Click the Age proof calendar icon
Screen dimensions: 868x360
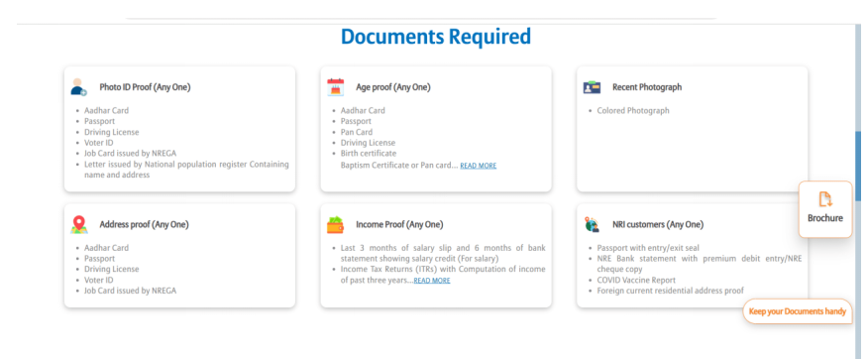pyautogui.click(x=336, y=87)
